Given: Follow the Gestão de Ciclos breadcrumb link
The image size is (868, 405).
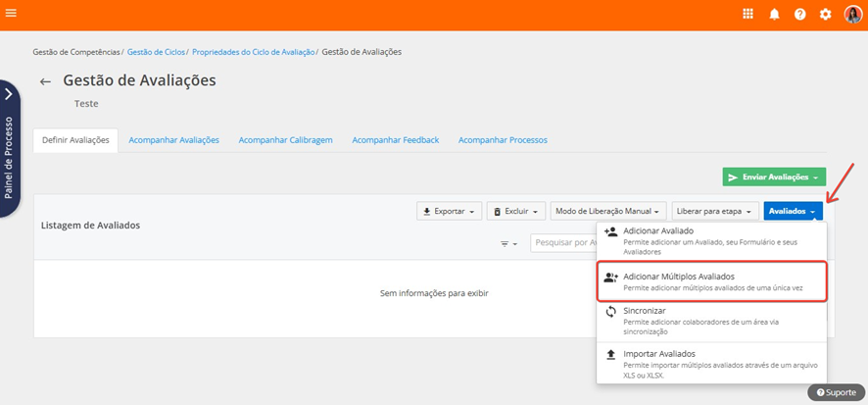Looking at the screenshot, I should pyautogui.click(x=157, y=51).
